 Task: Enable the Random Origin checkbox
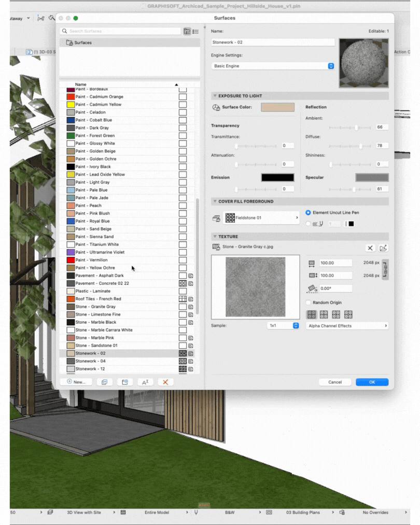coord(308,302)
